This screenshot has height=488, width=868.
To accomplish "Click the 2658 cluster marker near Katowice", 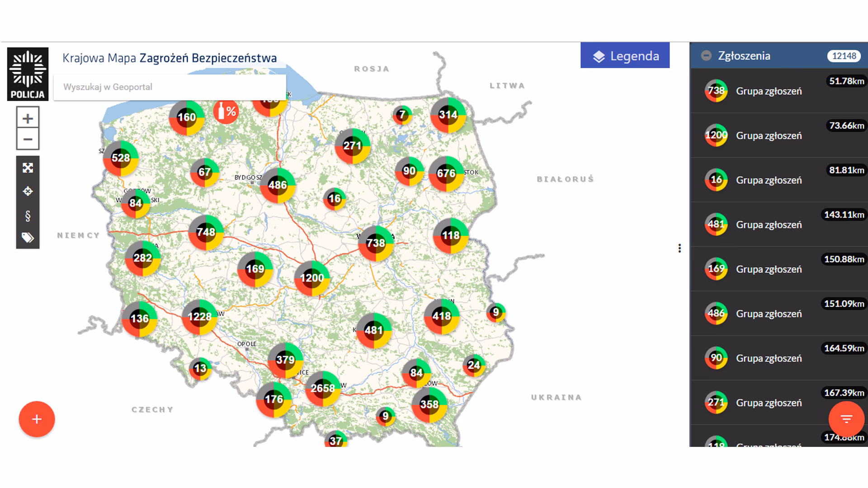I will [x=323, y=387].
